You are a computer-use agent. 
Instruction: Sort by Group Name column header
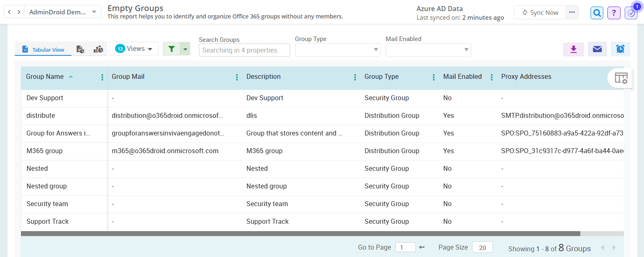pyautogui.click(x=45, y=77)
